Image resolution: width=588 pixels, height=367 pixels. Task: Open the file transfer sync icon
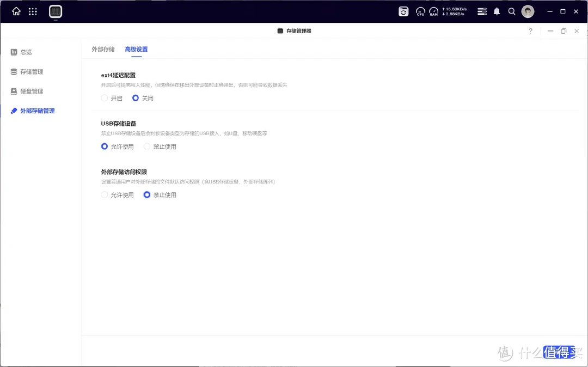403,11
